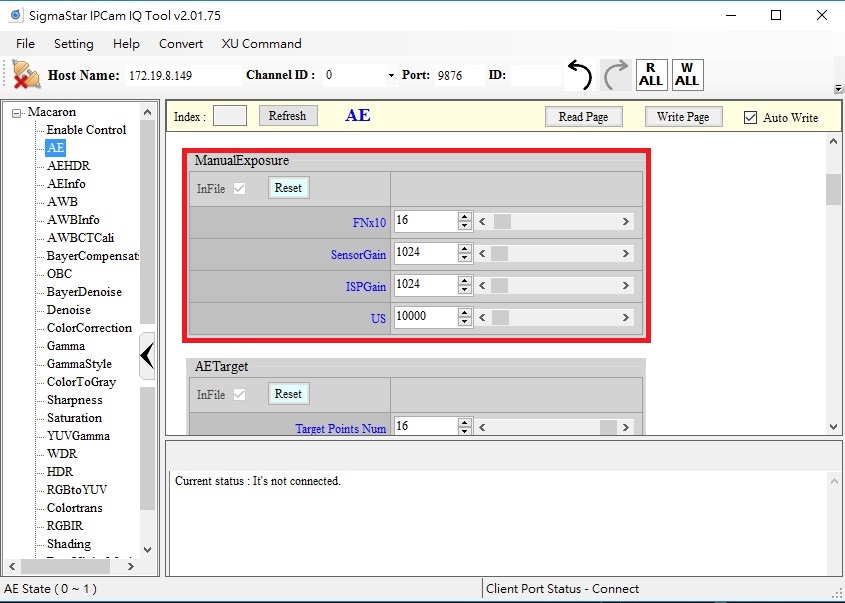Click the SensorGain slider track
The image size is (845, 603).
560,254
